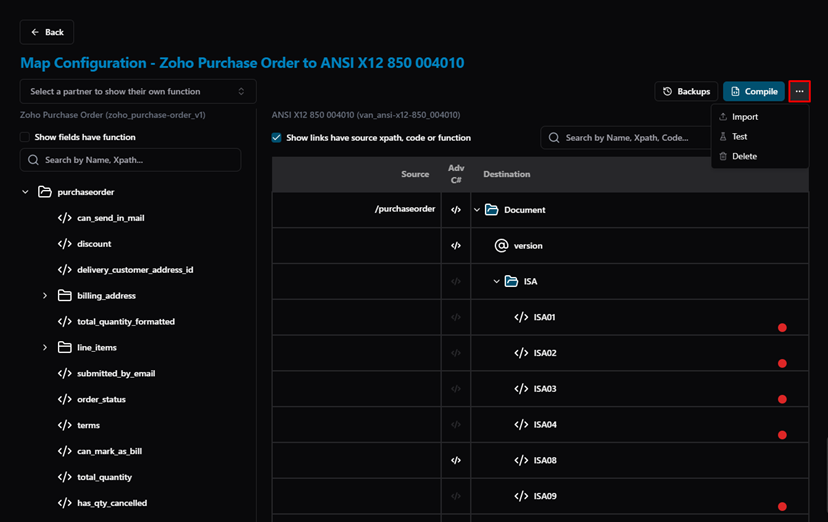Select the discount field icon

[x=64, y=244]
